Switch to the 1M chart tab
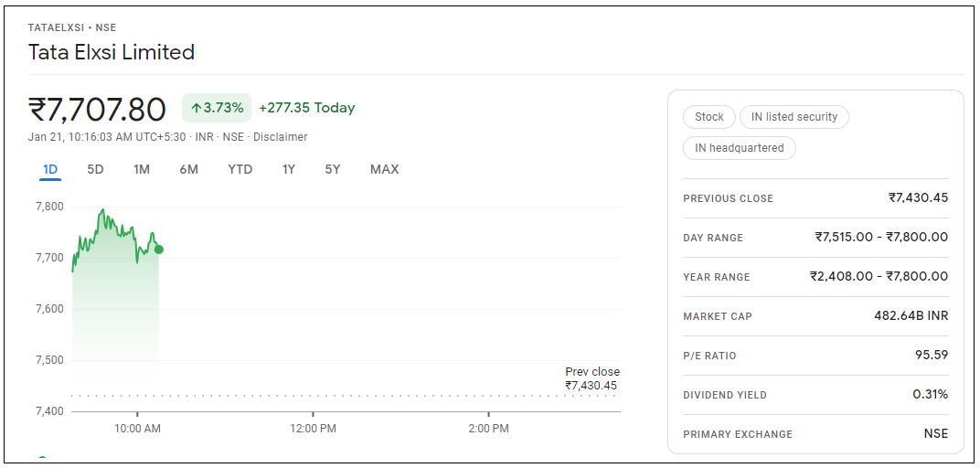Image resolution: width=980 pixels, height=468 pixels. pos(142,169)
